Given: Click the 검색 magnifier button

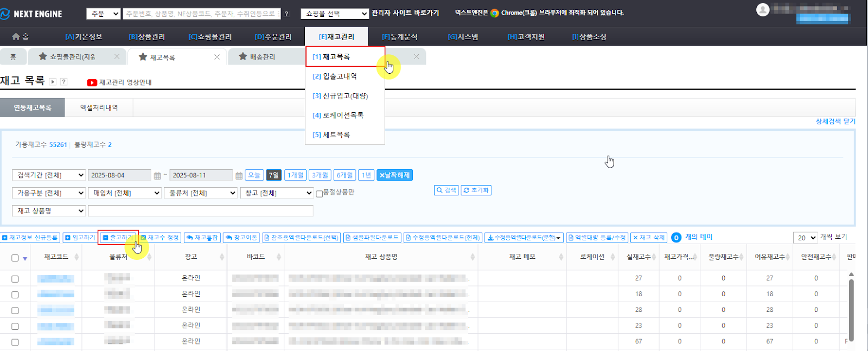Looking at the screenshot, I should [446, 190].
